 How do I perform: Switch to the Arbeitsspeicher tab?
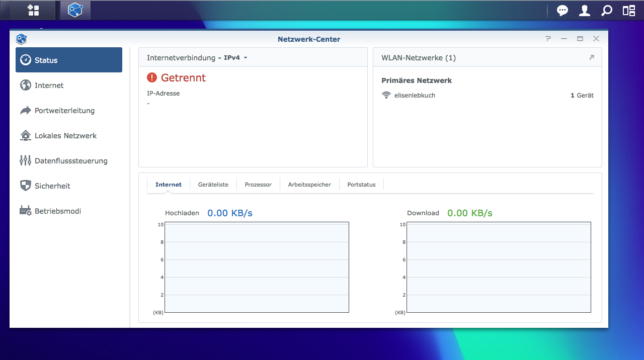click(309, 185)
